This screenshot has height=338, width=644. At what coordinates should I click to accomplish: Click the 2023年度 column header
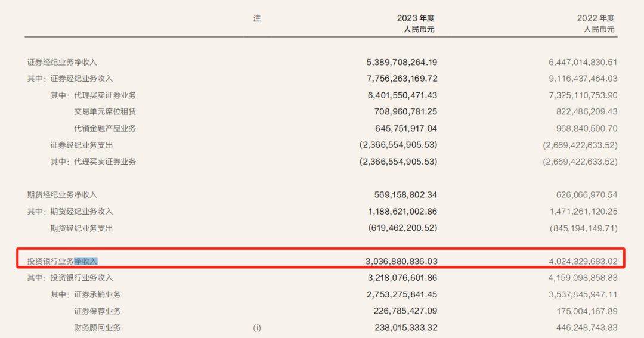pos(416,18)
